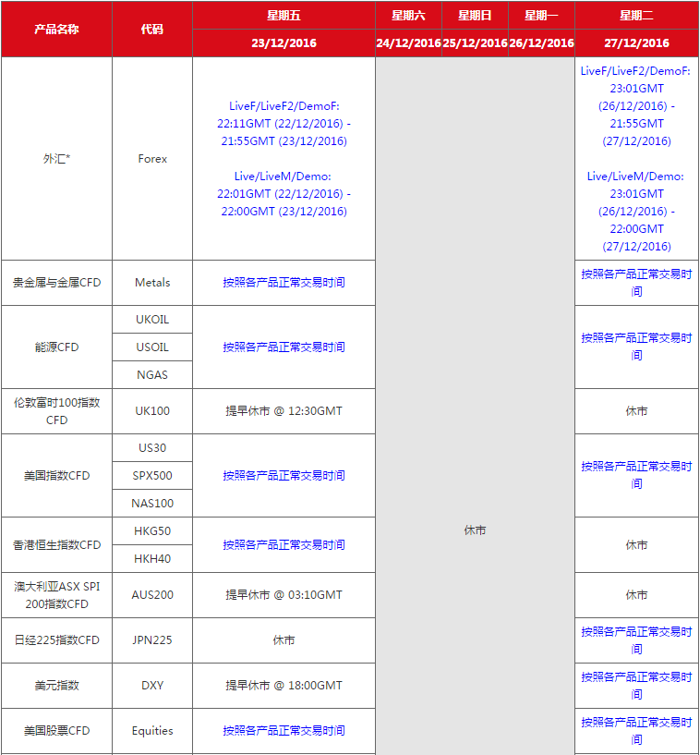Select the USOIL code cell
Screen dimensions: 700x755
(x=152, y=347)
